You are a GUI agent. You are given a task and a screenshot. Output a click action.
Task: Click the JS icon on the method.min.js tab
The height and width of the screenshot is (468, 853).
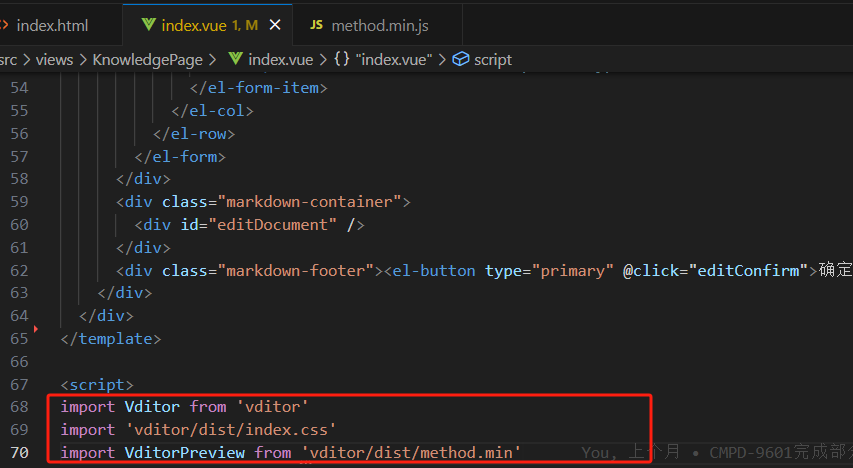tap(316, 24)
